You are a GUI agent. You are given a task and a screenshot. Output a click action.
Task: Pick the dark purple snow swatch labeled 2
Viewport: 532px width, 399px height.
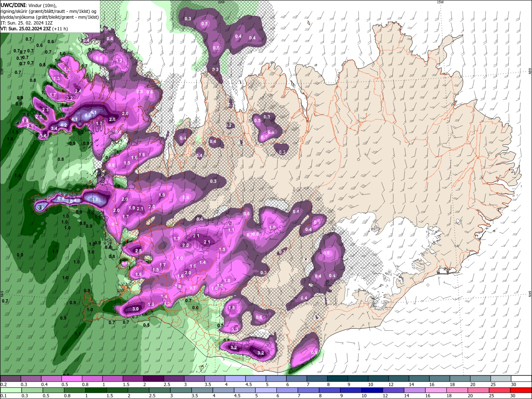click(x=153, y=379)
